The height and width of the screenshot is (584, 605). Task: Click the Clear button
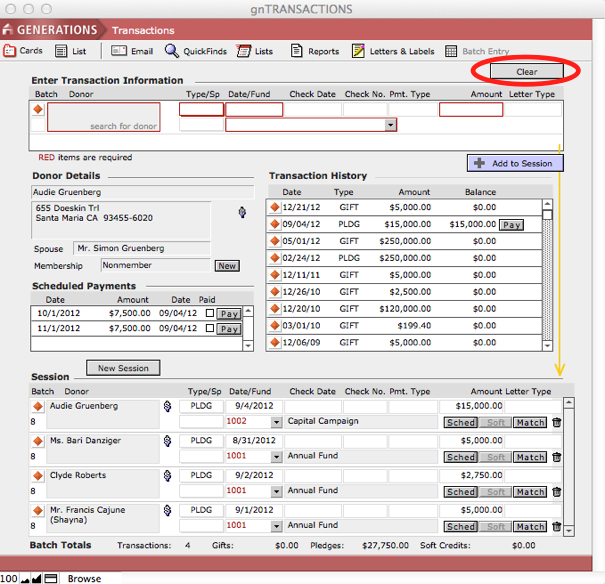[x=526, y=72]
